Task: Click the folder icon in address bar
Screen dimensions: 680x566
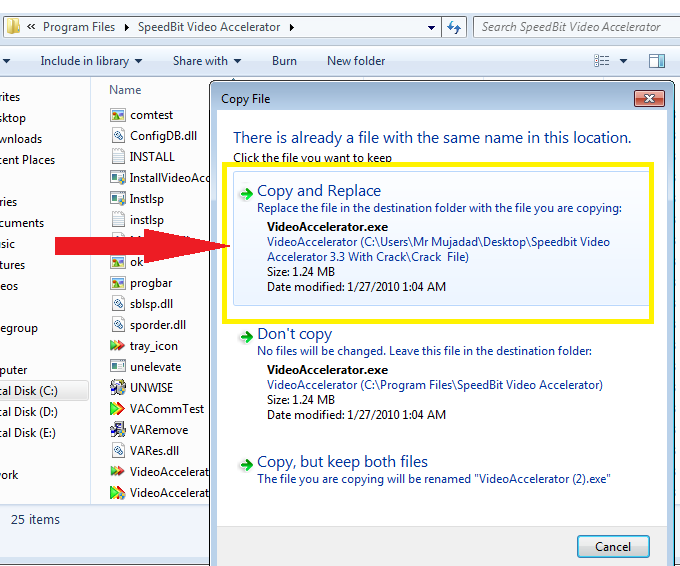Action: click(x=13, y=26)
